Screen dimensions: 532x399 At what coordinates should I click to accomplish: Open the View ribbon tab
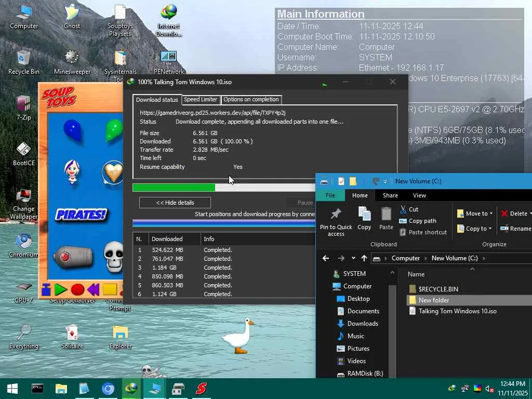coord(419,195)
